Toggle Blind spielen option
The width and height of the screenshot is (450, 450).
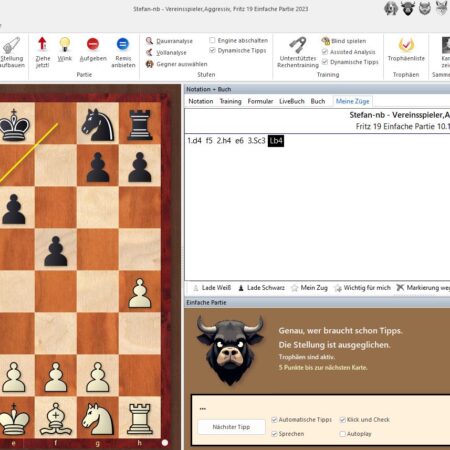pyautogui.click(x=344, y=41)
